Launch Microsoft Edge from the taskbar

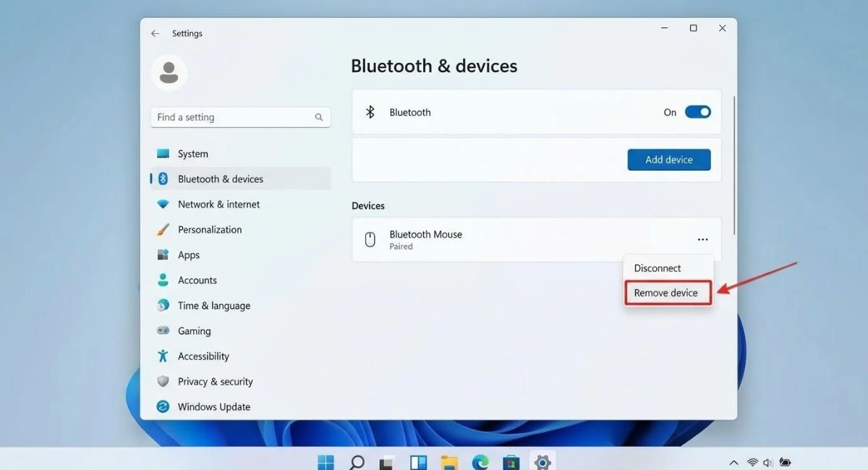[x=480, y=462]
